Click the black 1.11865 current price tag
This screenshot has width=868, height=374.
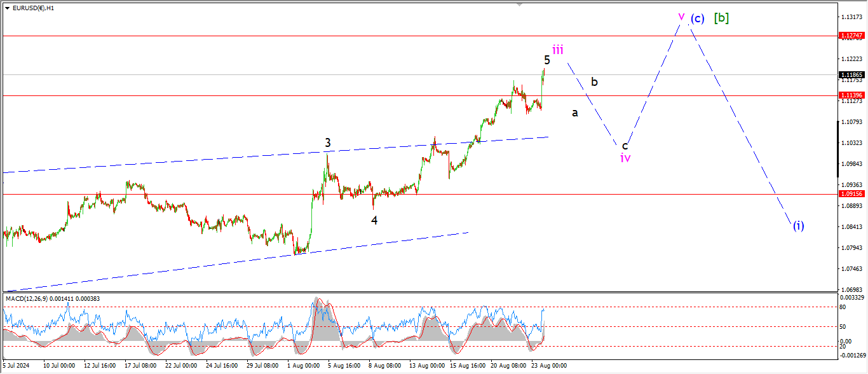click(x=850, y=74)
